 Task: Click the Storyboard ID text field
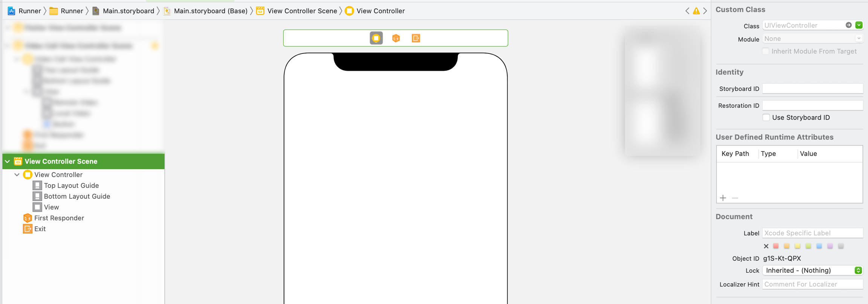coord(812,89)
